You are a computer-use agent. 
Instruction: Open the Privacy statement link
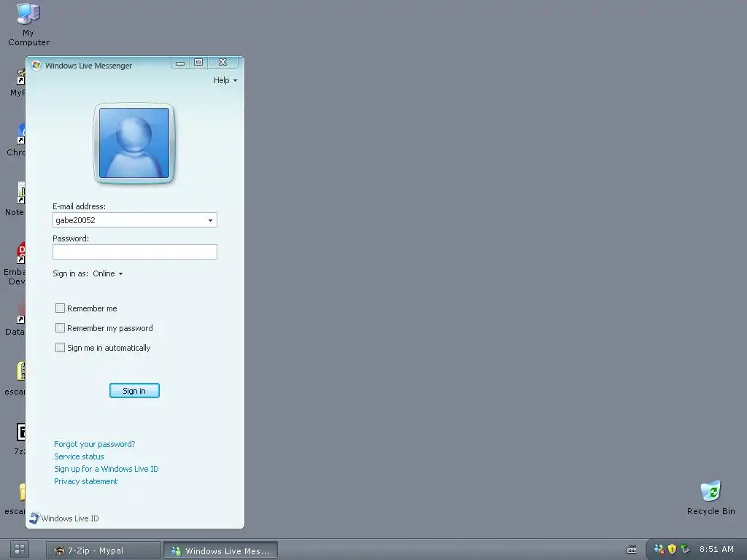pyautogui.click(x=86, y=481)
